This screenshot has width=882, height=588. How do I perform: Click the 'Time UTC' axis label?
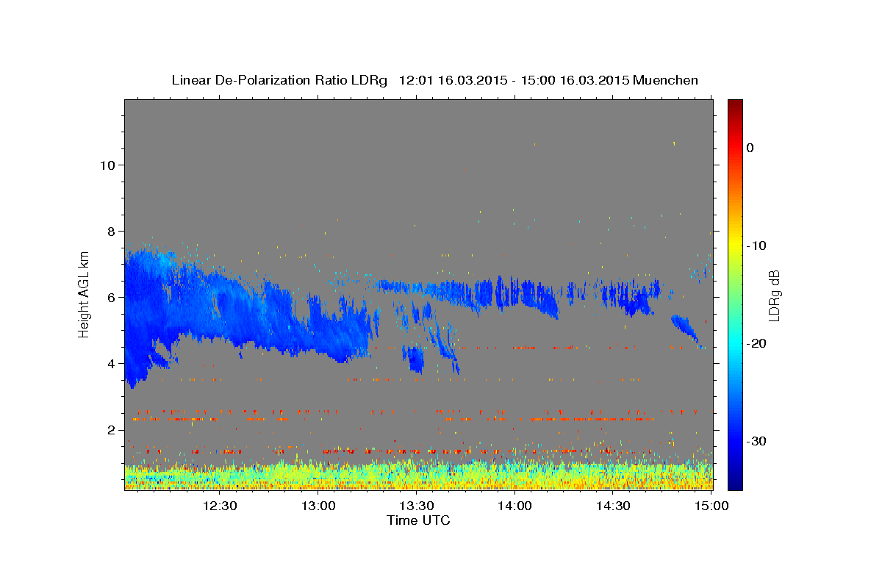click(418, 520)
